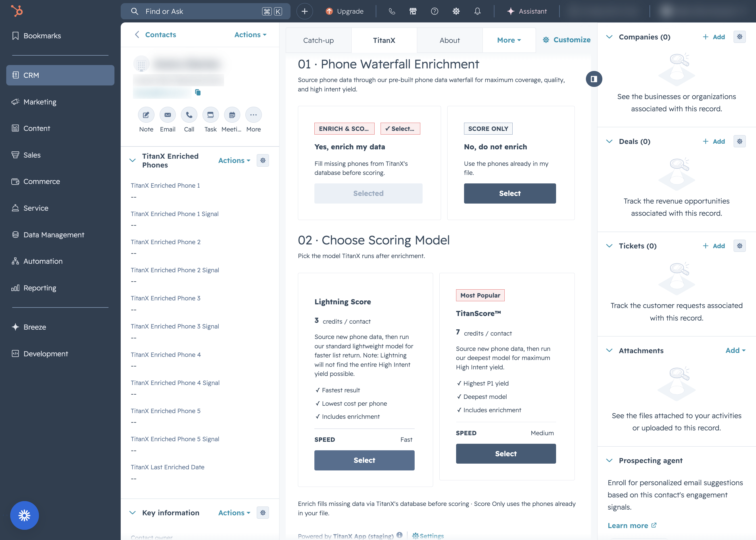Viewport: 756px width, 540px height.
Task: Open settings gear for TitanX Enriched Phones
Action: pyautogui.click(x=263, y=160)
